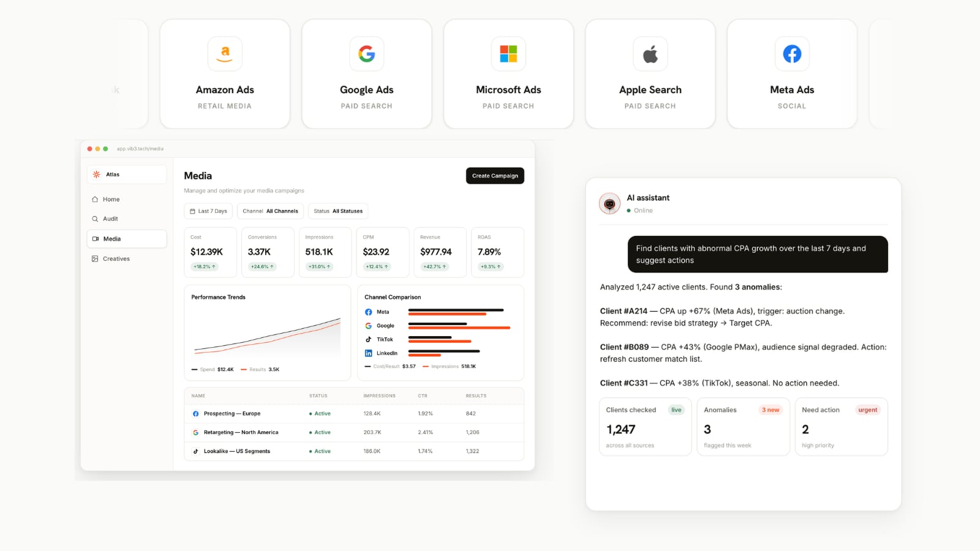Open the Last 7 Days date filter
Viewport: 980px width, 551px height.
click(x=208, y=211)
